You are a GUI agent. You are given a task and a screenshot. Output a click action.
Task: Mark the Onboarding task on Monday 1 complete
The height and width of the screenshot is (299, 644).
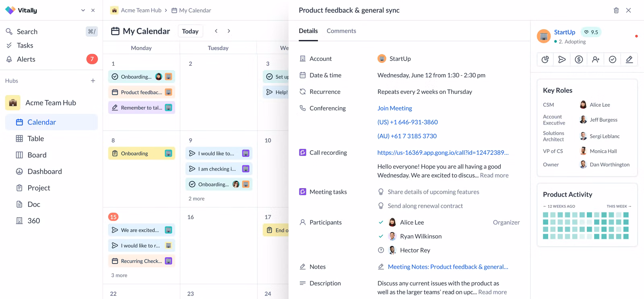115,77
